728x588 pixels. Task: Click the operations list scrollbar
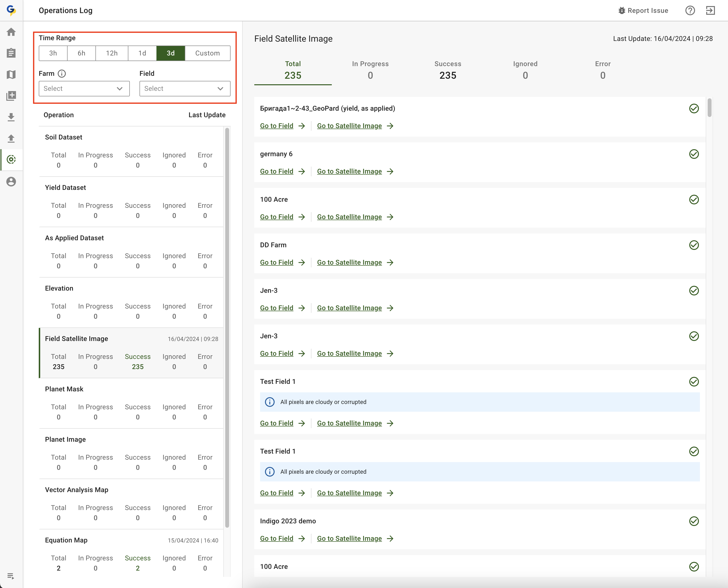[x=227, y=327]
